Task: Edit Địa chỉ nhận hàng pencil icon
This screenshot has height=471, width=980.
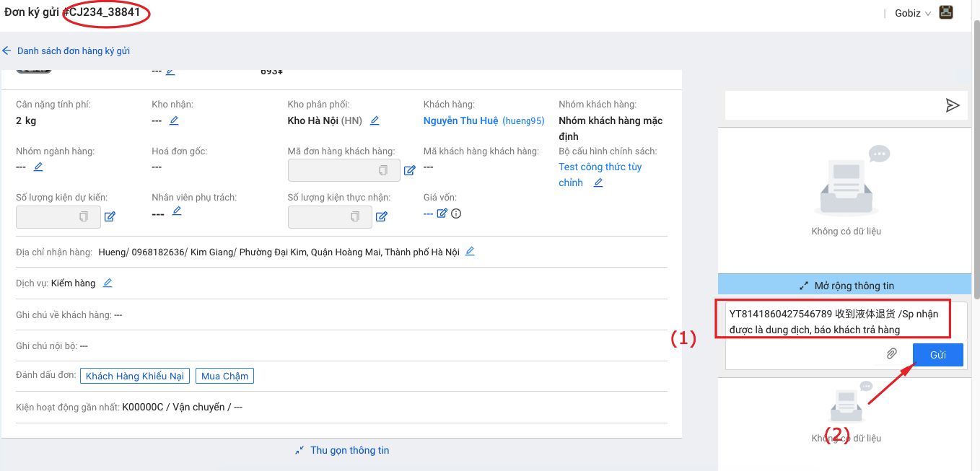Action: coord(470,251)
